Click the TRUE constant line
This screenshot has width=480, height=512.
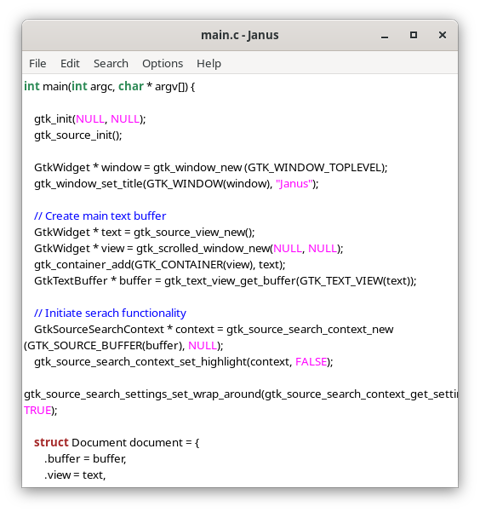pos(40,410)
